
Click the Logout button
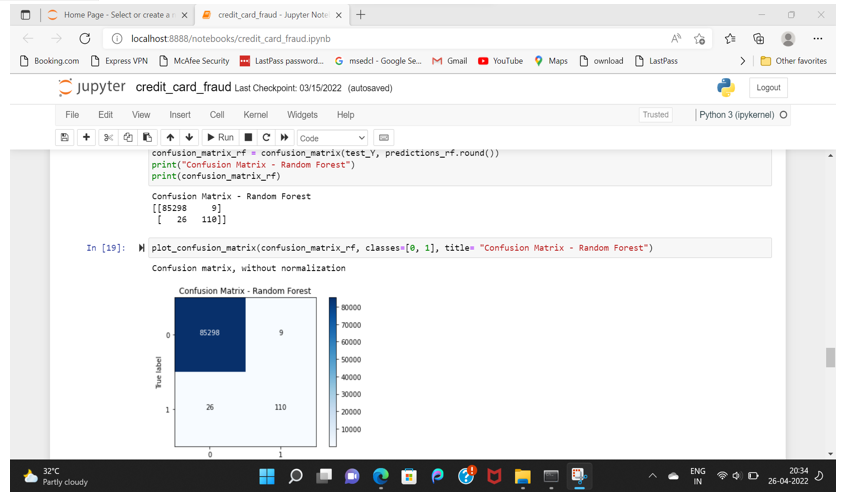tap(768, 87)
